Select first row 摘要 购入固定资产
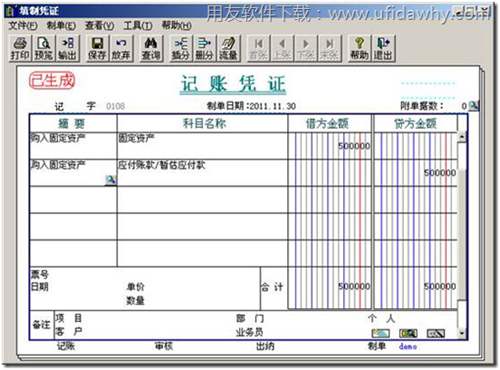 point(73,146)
